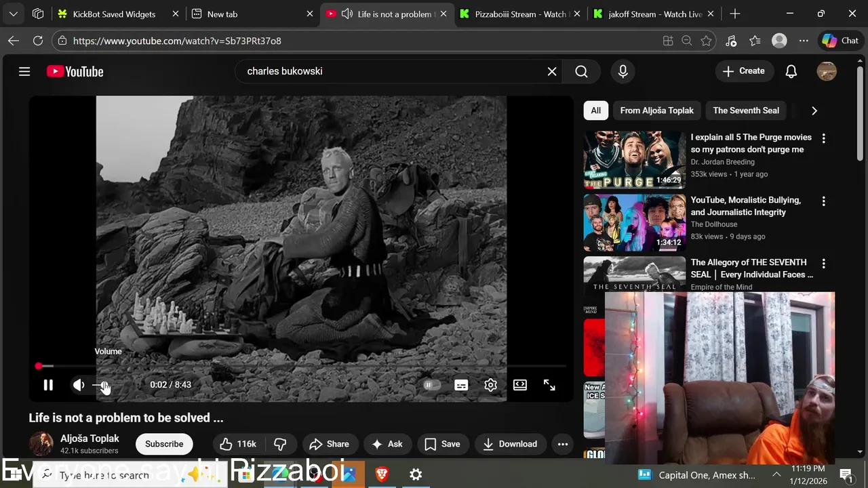Select the From Aljoša Toplak chip

point(656,110)
